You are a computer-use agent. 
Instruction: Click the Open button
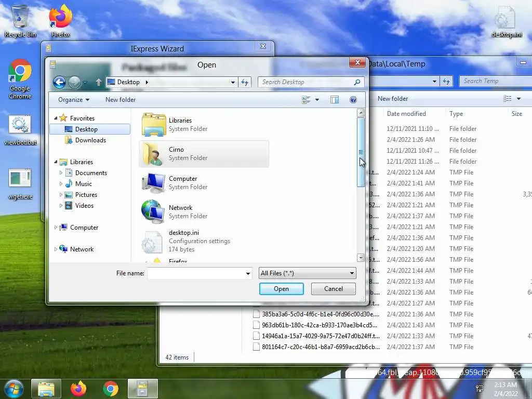click(x=281, y=289)
